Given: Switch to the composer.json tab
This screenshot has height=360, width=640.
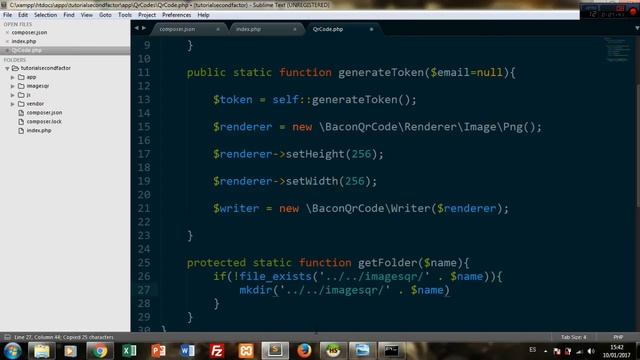Looking at the screenshot, I should 188,29.
